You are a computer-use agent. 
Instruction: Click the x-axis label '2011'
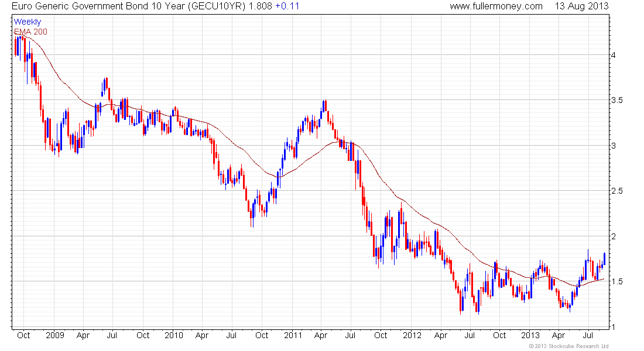pyautogui.click(x=293, y=335)
